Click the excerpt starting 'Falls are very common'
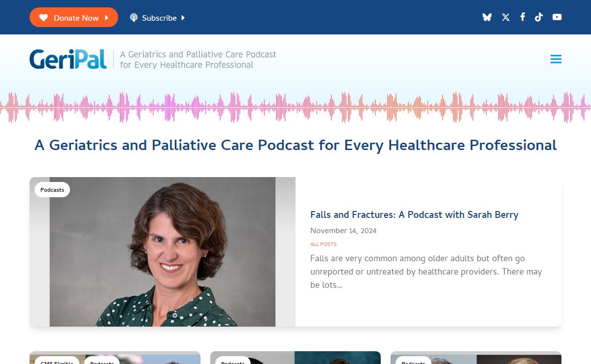This screenshot has height=364, width=591. [426, 272]
